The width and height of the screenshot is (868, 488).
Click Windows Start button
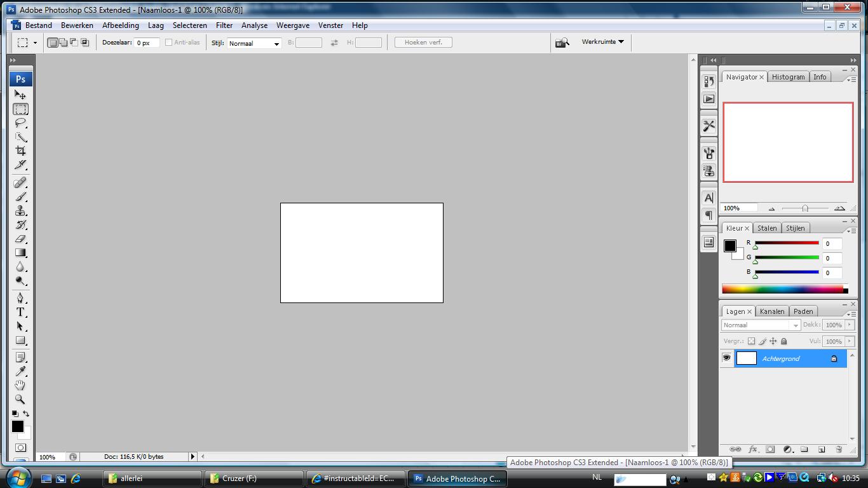coord(17,478)
